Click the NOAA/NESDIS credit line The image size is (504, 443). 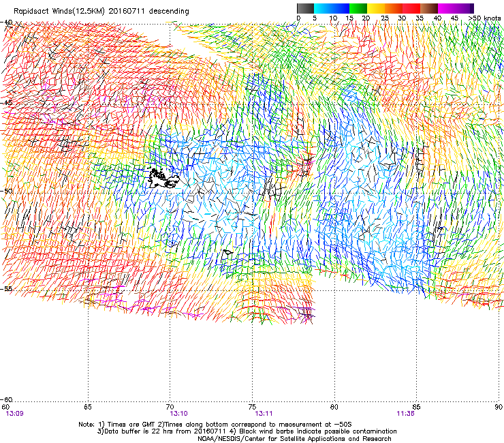(294, 438)
